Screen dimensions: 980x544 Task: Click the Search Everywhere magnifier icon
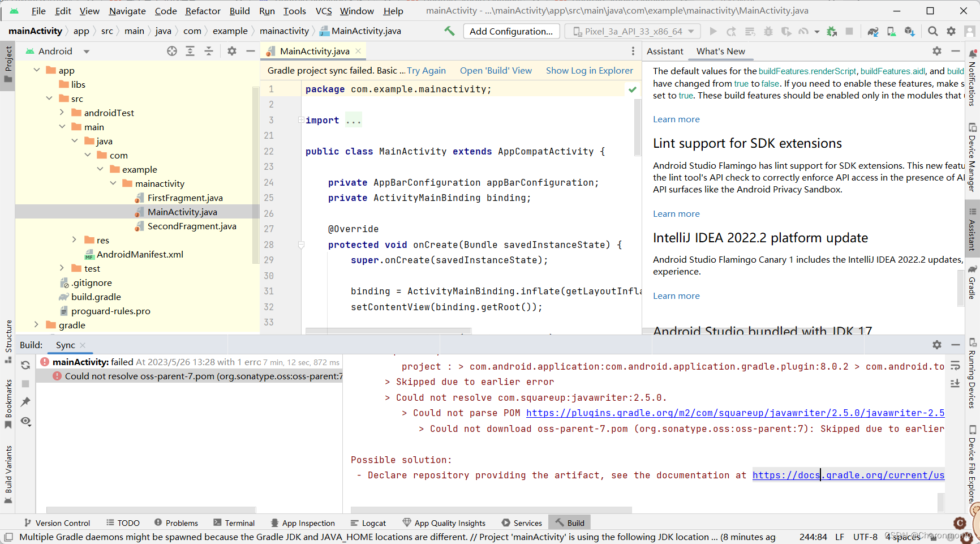tap(933, 31)
